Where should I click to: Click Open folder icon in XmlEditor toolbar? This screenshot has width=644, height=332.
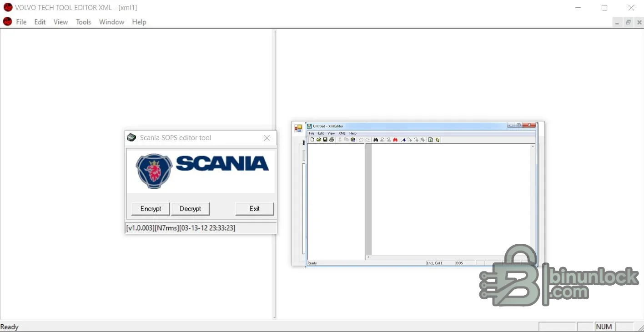pos(319,140)
